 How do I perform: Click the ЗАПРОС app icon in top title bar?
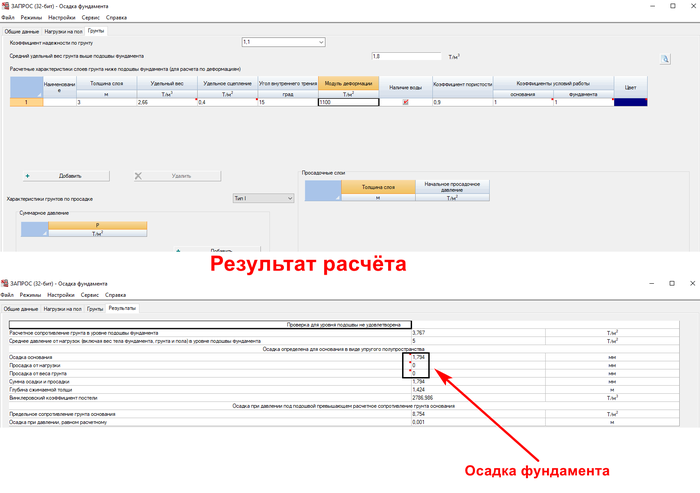(x=6, y=6)
